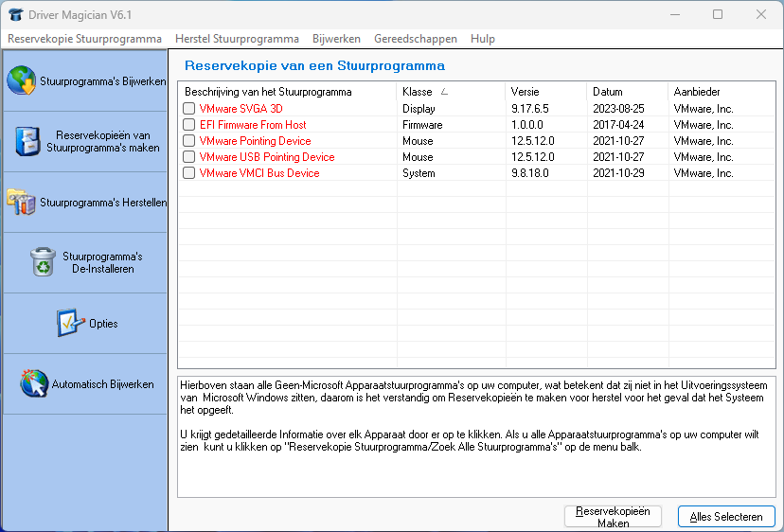This screenshot has height=532, width=784.
Task: Click the date 2023-08-25 cell
Action: [618, 109]
